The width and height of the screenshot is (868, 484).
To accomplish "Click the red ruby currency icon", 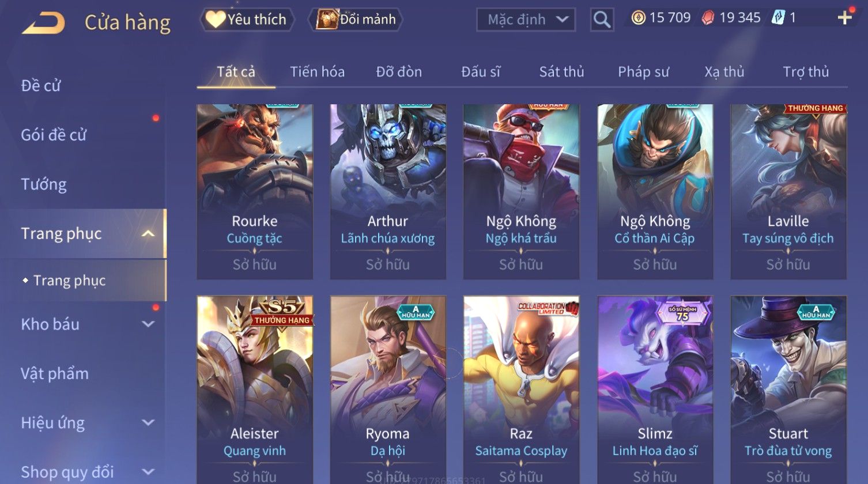I will 708,18.
